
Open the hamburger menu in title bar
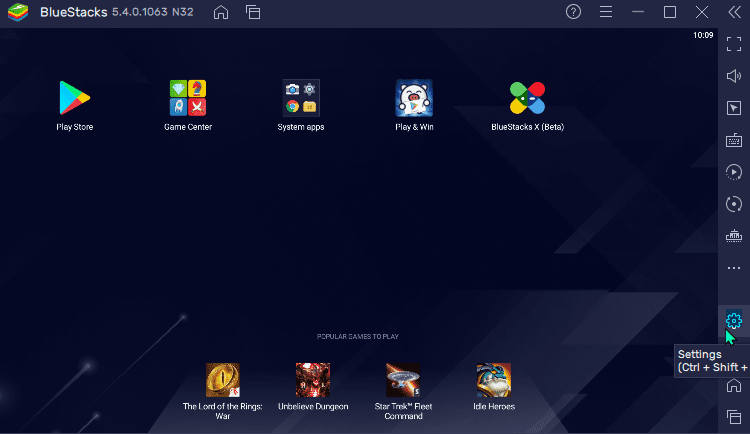click(606, 12)
